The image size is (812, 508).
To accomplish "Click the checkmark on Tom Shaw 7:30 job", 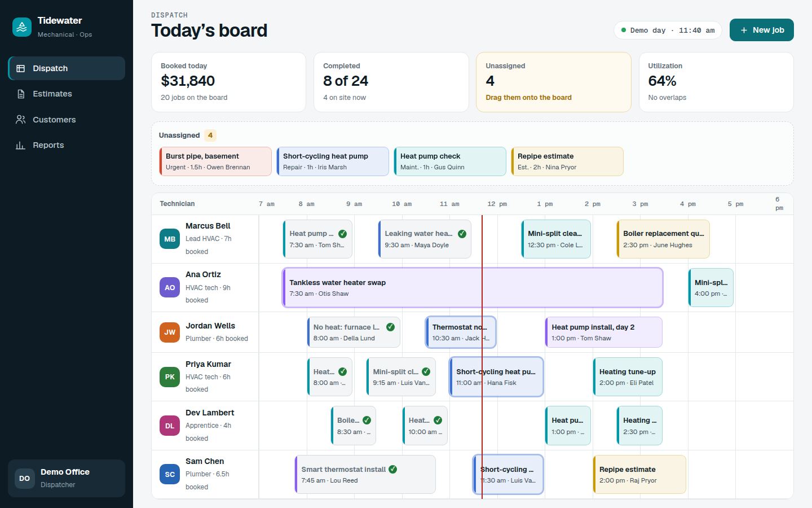I will 342,234.
